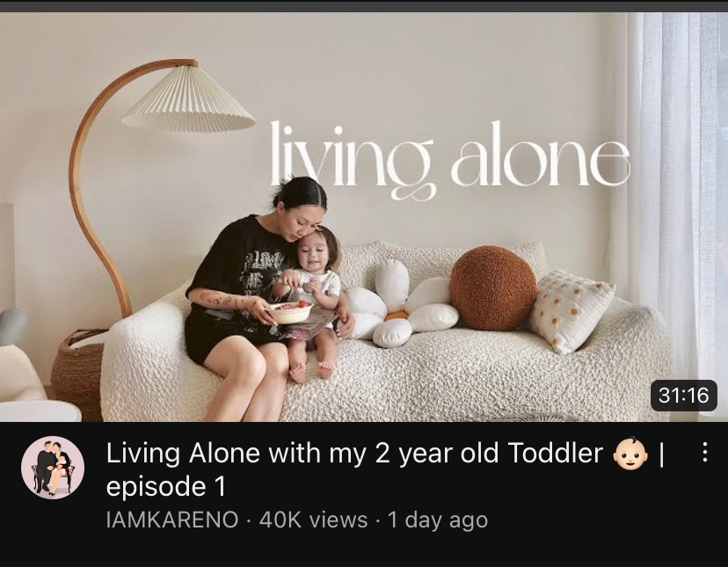Play the Living Alone toddler video thumbnail
This screenshot has height=567, width=728.
click(364, 217)
